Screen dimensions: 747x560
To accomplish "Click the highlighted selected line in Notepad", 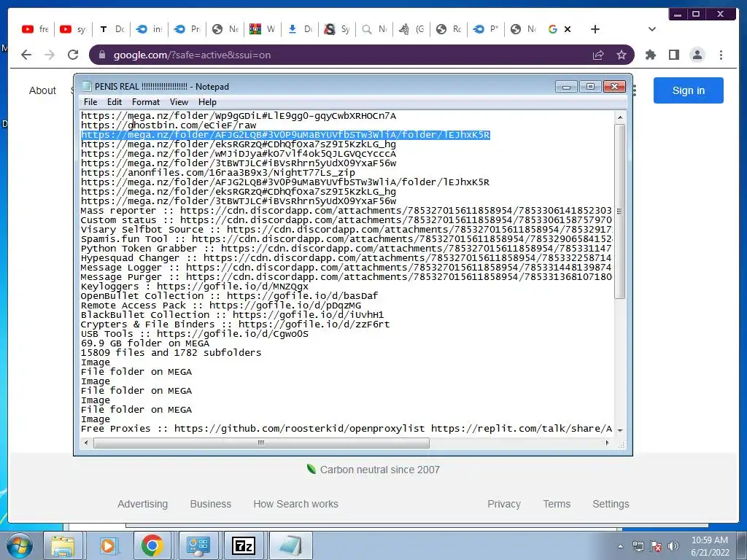I will 285,135.
